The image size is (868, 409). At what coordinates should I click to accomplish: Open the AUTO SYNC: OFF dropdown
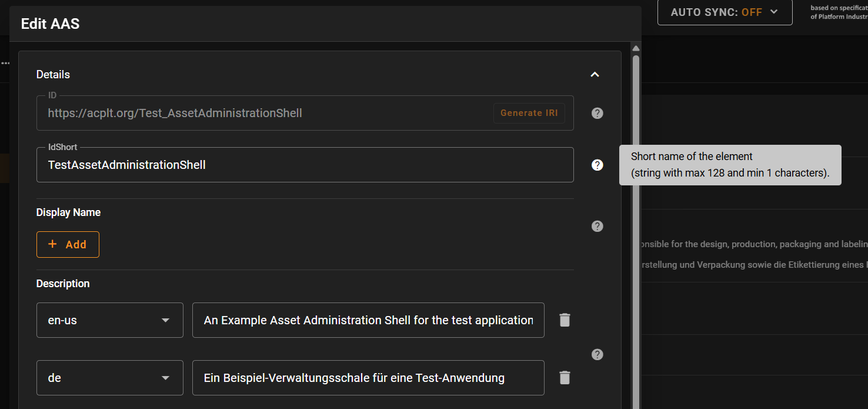[x=725, y=12]
